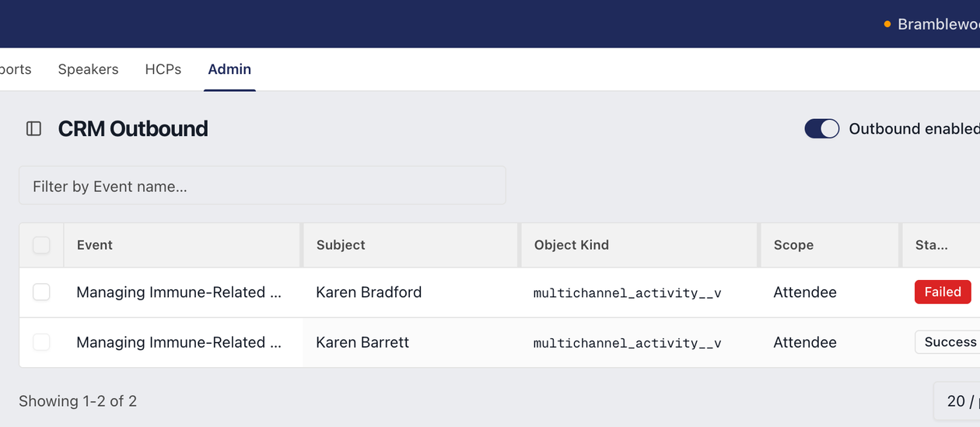Click multichannel_activity__v in Karen Barrett row
This screenshot has height=427, width=980.
(628, 343)
